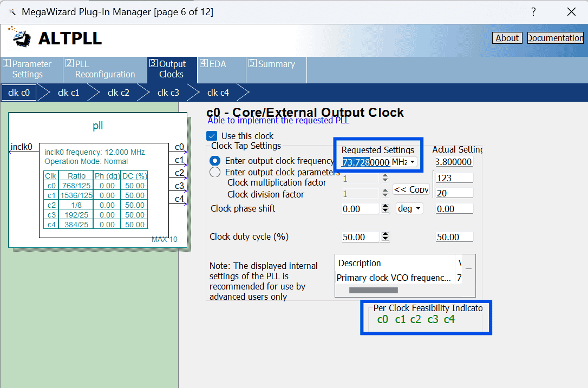
Task: Click the About button
Action: pyautogui.click(x=507, y=38)
